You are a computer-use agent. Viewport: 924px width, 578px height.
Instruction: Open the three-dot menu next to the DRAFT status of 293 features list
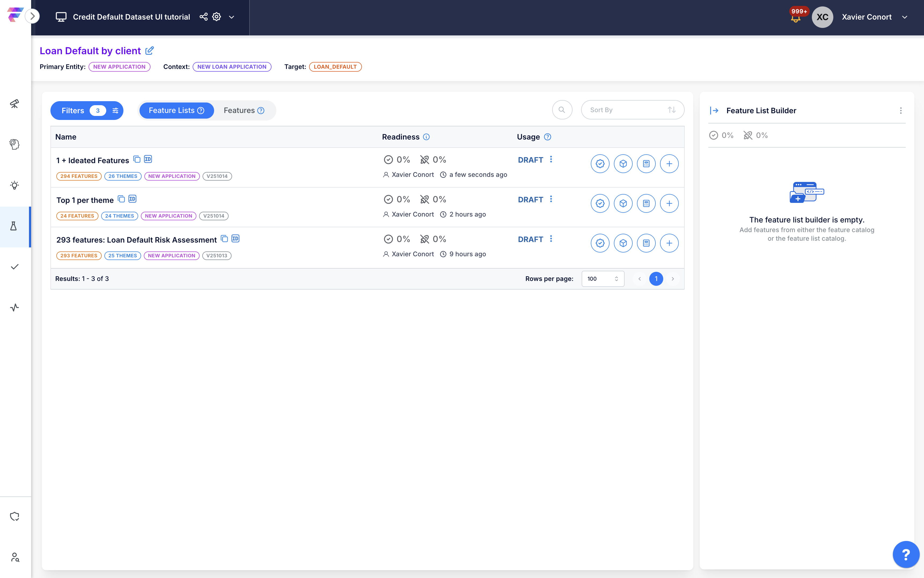551,239
